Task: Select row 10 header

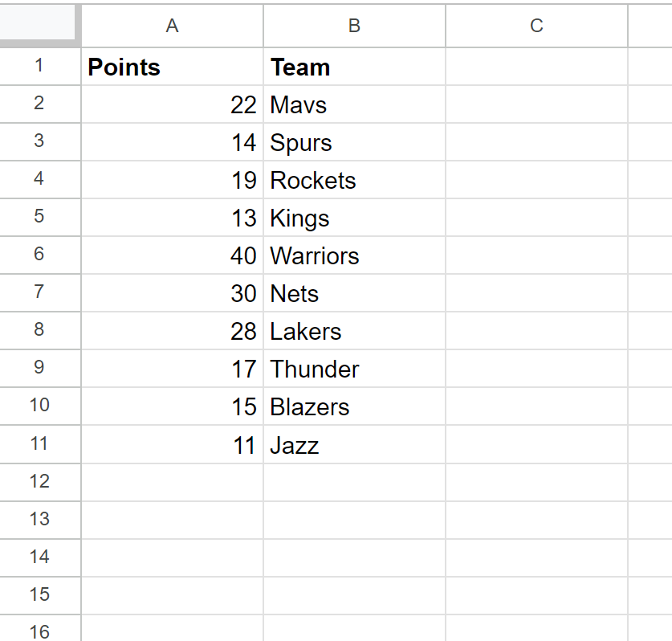Action: 40,406
